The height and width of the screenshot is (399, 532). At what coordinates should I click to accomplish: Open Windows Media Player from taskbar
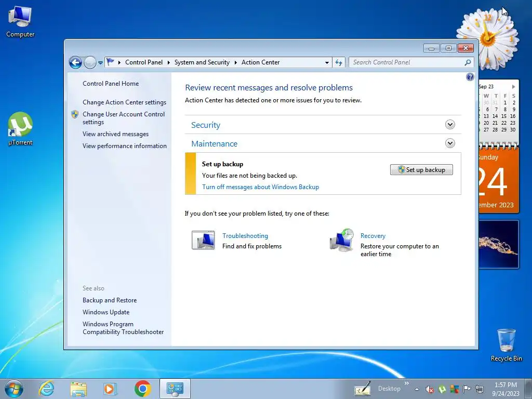pyautogui.click(x=110, y=389)
